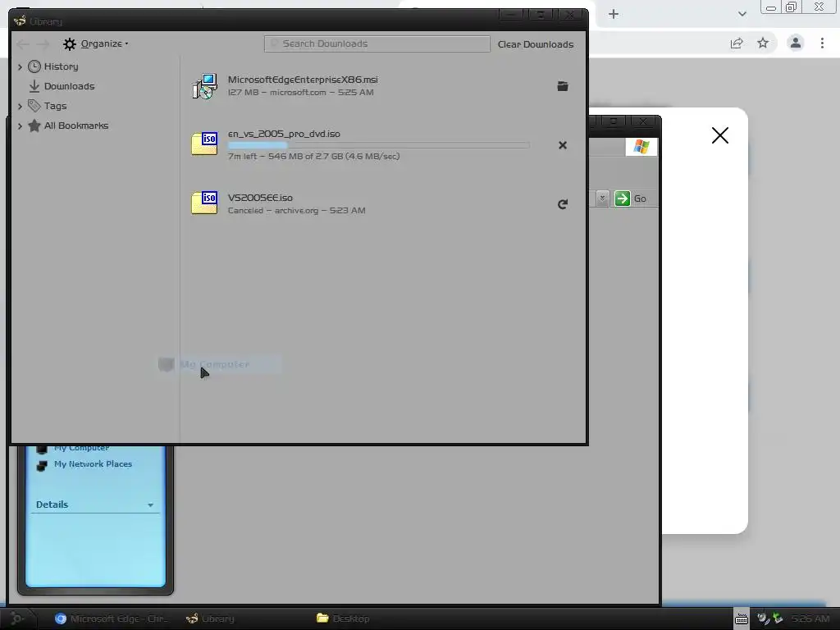Select Tags in the sidebar
Image resolution: width=840 pixels, height=630 pixels.
pos(55,106)
